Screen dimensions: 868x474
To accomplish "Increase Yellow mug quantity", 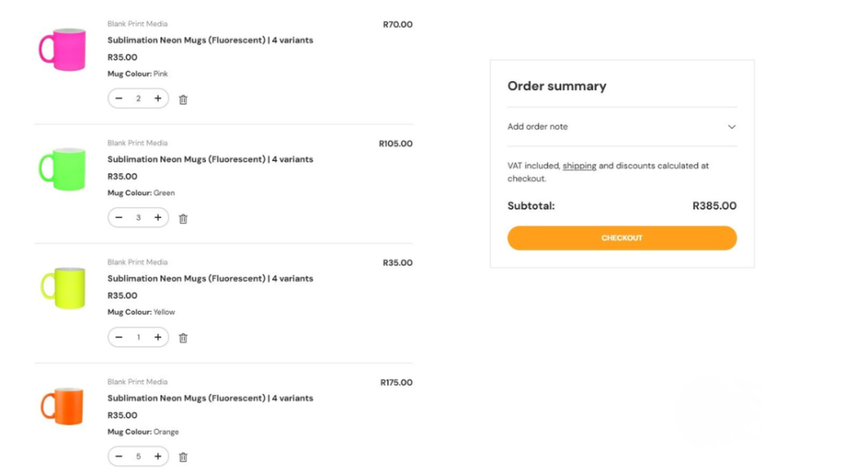I will pos(158,337).
